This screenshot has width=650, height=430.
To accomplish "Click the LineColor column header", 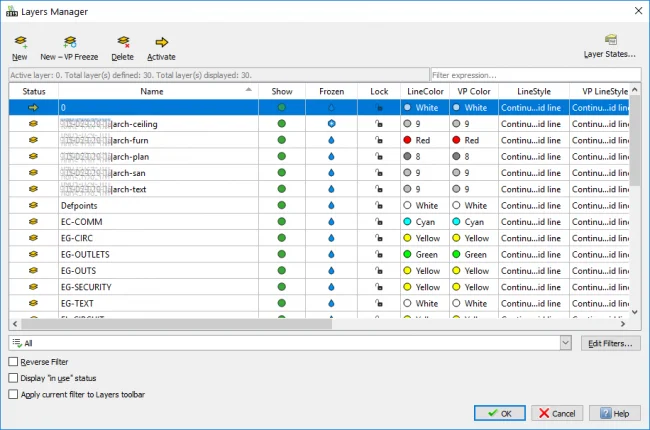I will [424, 91].
